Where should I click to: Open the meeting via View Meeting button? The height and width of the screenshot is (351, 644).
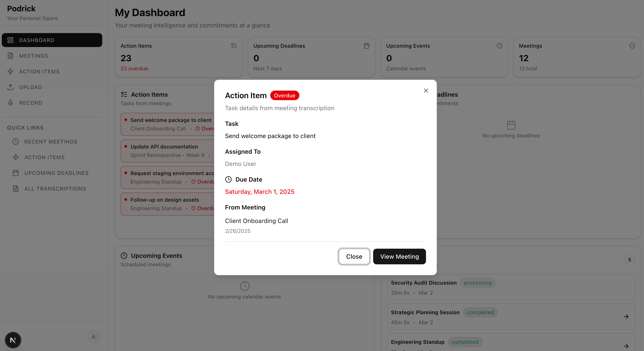click(x=399, y=256)
